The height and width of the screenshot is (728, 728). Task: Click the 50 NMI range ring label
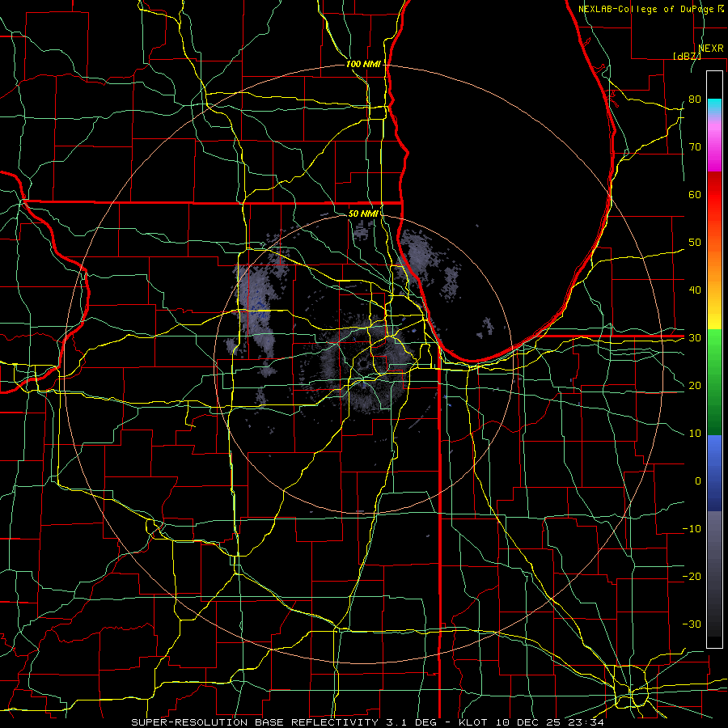click(363, 214)
